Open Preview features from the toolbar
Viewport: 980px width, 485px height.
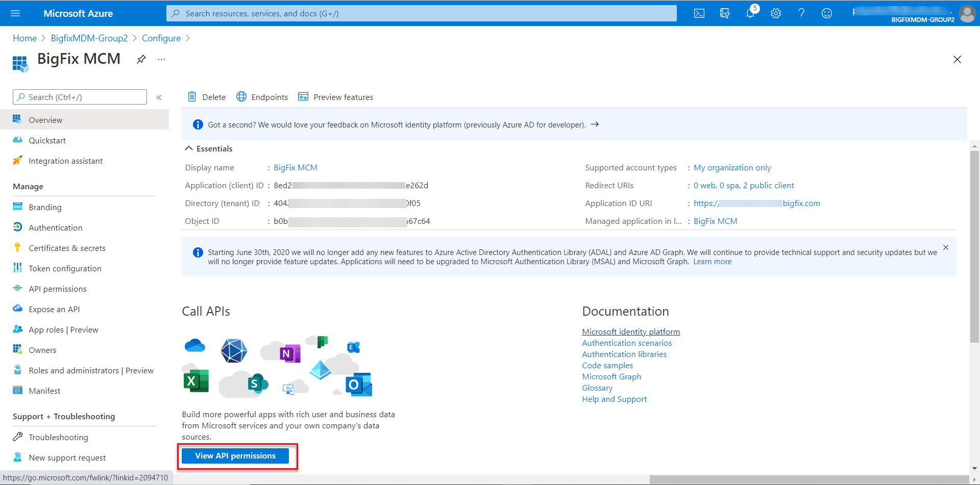coord(335,97)
